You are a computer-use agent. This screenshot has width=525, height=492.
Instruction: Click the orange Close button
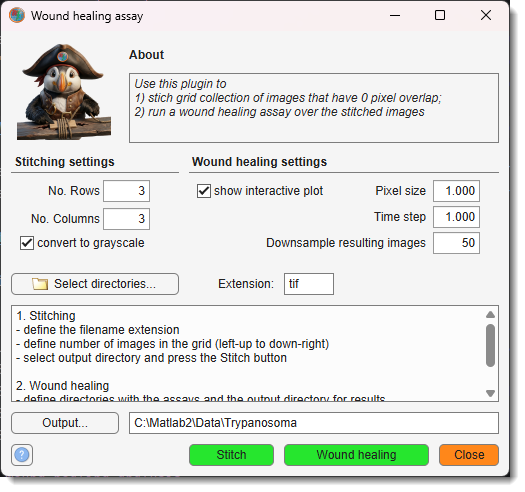pos(469,455)
